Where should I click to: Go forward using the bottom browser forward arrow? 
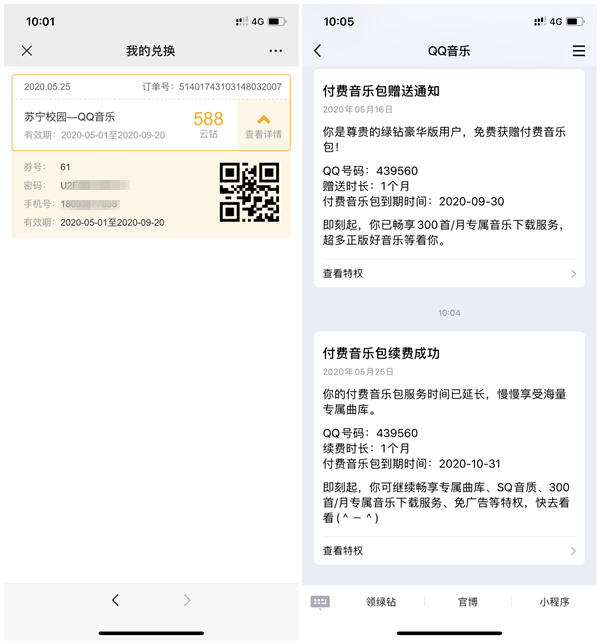click(187, 600)
